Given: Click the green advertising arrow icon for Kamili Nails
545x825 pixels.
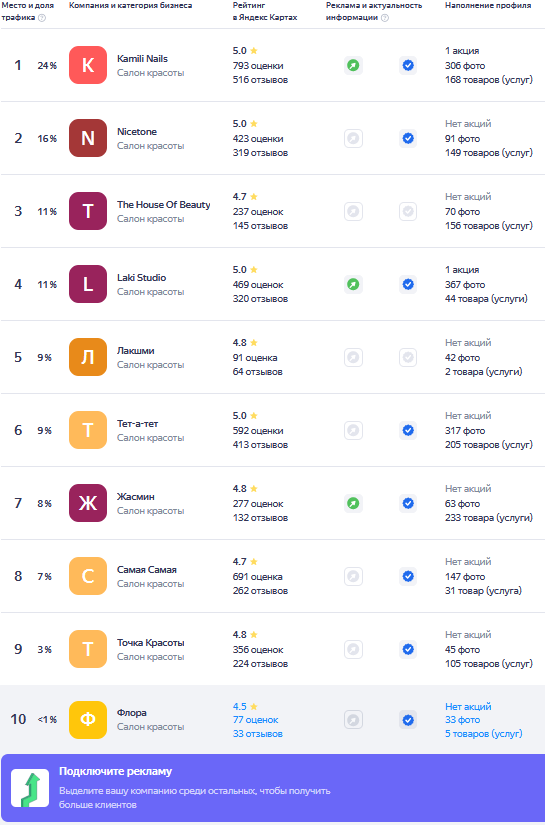Looking at the screenshot, I should click(x=354, y=66).
